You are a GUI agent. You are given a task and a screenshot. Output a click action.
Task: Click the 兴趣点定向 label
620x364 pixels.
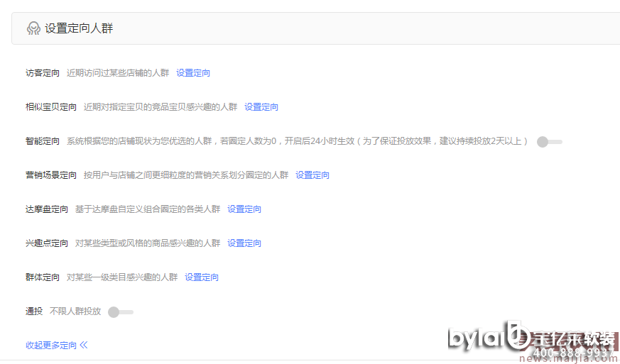(47, 243)
